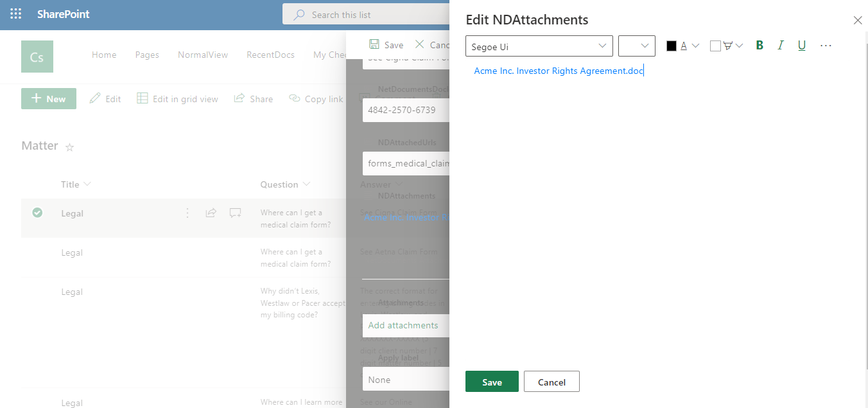Click Copy link in the command bar
The width and height of the screenshot is (868, 408).
pos(316,99)
